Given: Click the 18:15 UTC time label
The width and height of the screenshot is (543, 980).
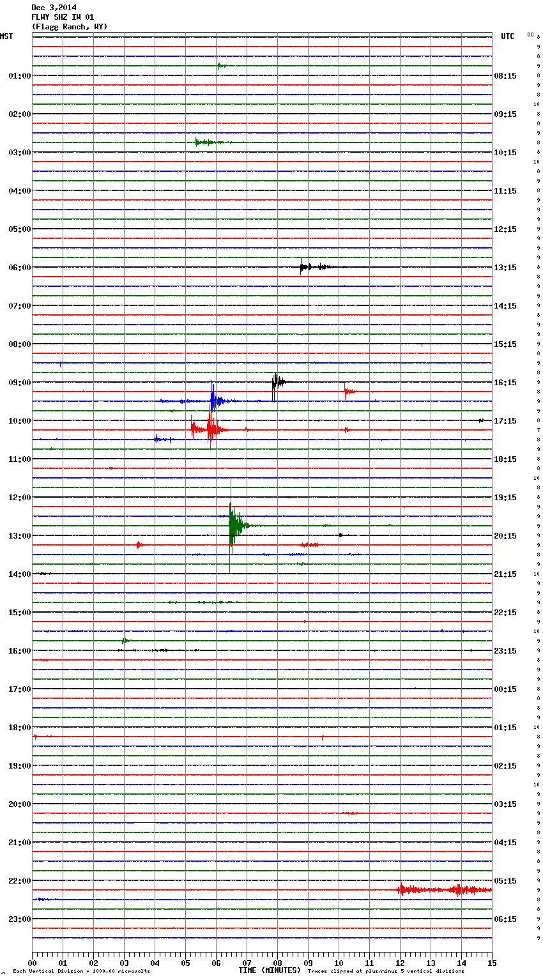Looking at the screenshot, I should tap(505, 459).
